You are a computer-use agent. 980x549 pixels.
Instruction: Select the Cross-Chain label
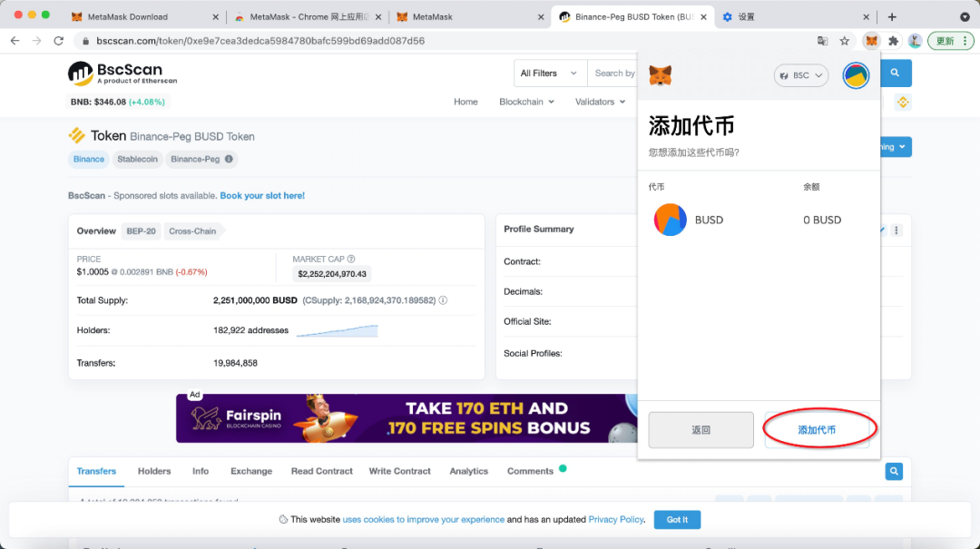tap(192, 231)
